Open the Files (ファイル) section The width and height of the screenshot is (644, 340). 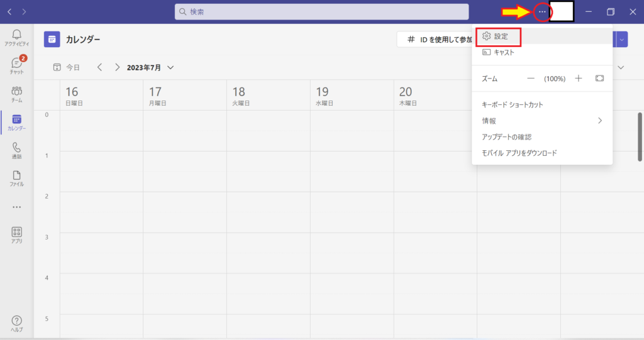tap(16, 178)
